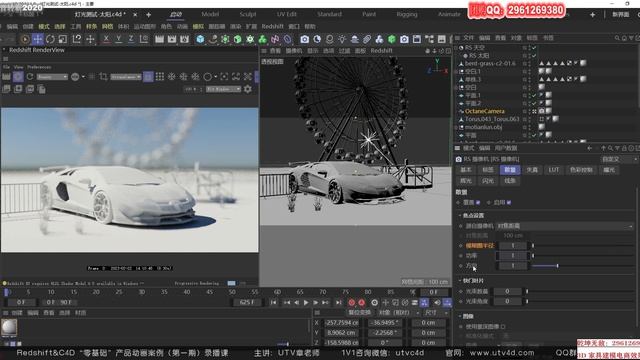Click the 光圈数量 value field
This screenshot has width=640, height=360.
point(508,291)
